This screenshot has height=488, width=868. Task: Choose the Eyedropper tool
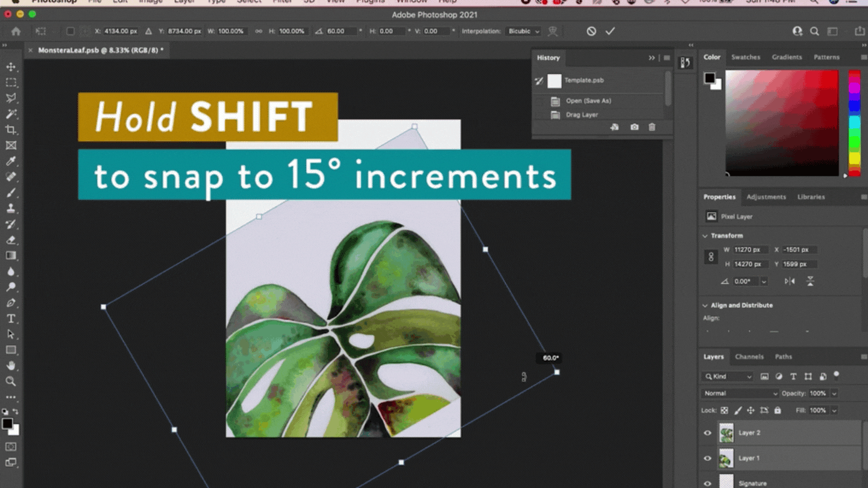(x=11, y=160)
